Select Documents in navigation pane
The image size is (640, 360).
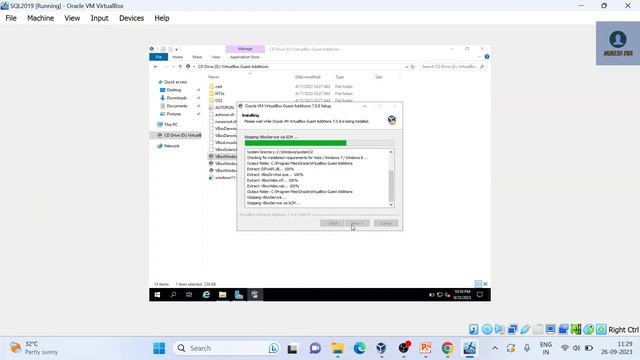pos(177,106)
